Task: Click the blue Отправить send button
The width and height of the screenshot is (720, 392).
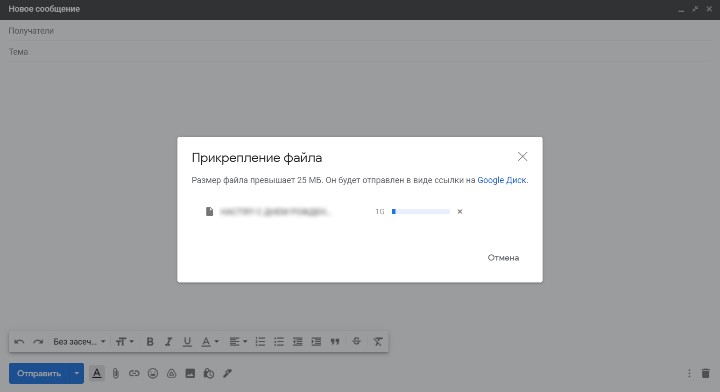Action: [39, 373]
